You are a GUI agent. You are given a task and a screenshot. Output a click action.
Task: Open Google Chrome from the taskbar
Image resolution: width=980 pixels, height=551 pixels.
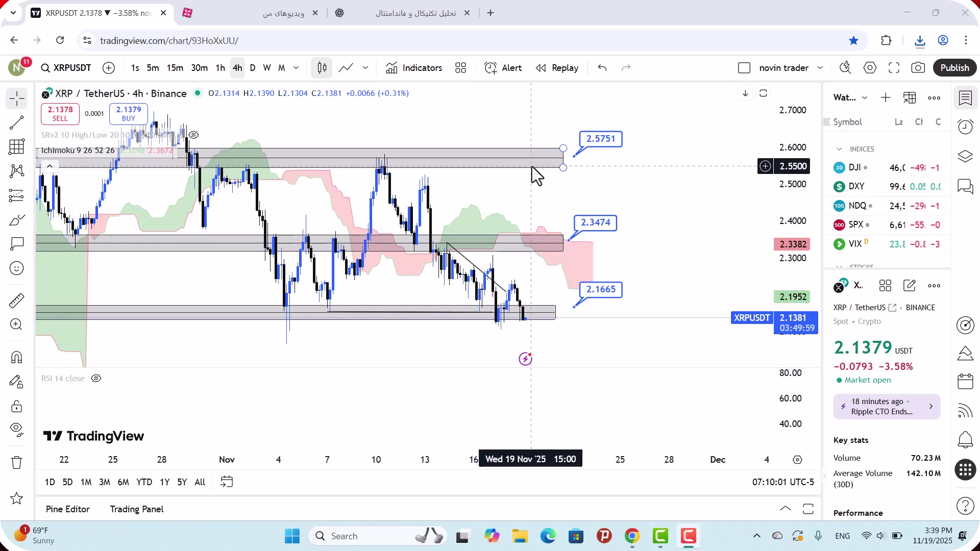[632, 536]
